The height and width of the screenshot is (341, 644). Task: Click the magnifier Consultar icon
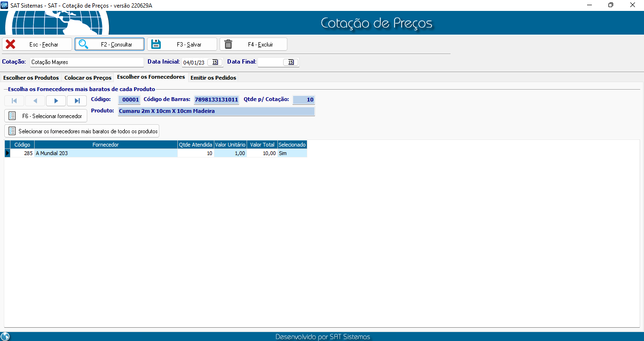click(x=83, y=45)
